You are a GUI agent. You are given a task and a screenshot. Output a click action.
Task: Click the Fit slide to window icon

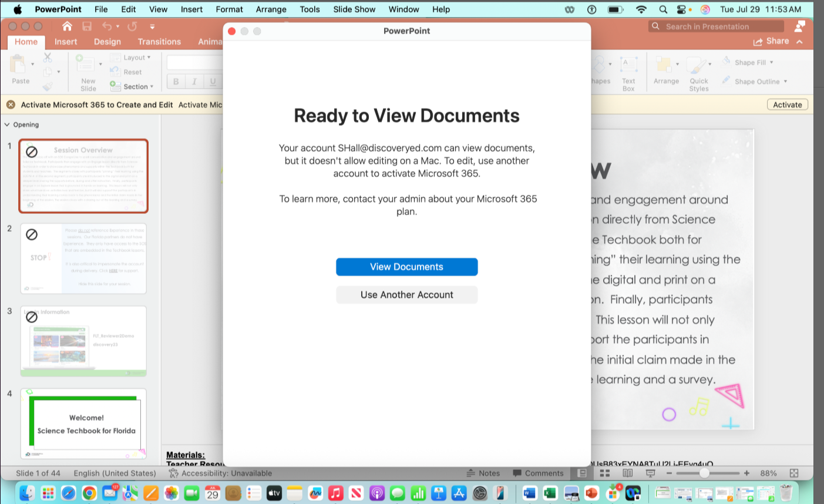(794, 473)
